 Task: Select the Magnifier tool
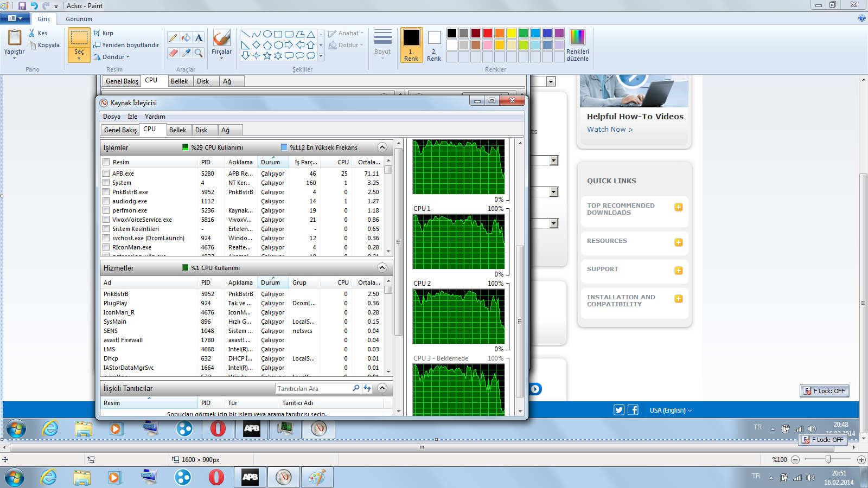[199, 53]
